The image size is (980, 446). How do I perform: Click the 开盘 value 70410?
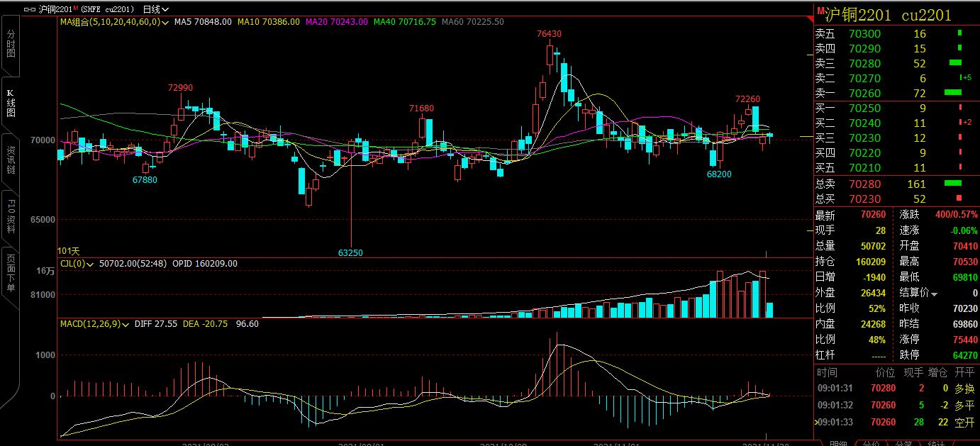965,246
